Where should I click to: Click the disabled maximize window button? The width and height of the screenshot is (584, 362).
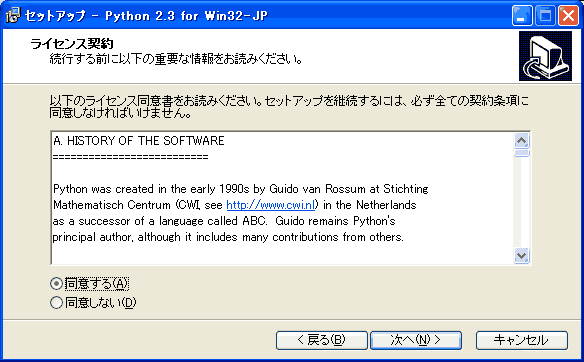[545, 16]
